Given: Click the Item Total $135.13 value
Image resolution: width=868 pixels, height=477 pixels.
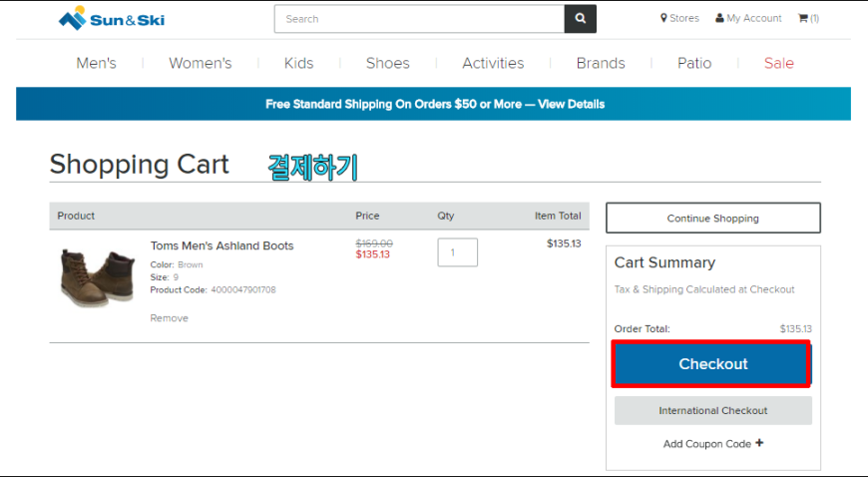Looking at the screenshot, I should click(564, 243).
